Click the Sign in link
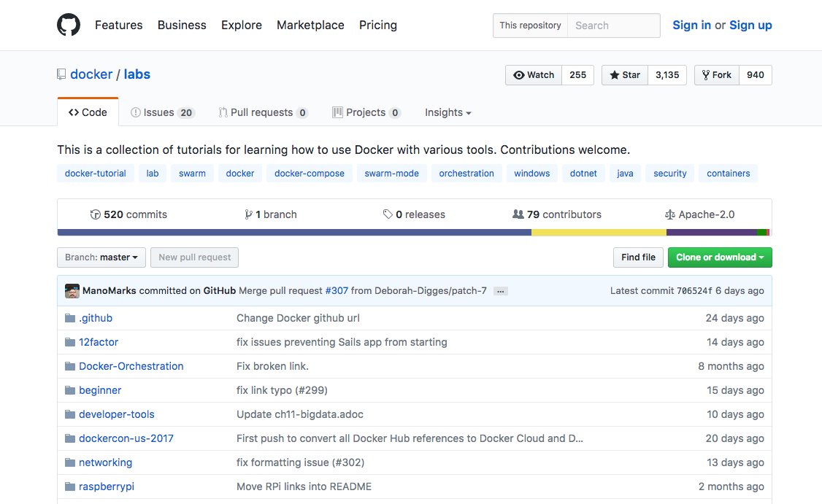 [691, 25]
